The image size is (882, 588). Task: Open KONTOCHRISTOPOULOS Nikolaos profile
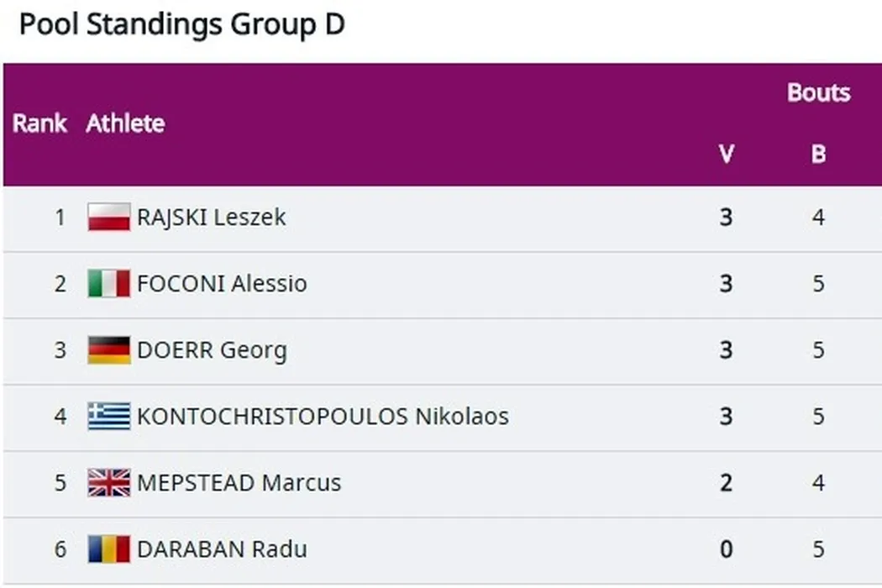click(323, 417)
